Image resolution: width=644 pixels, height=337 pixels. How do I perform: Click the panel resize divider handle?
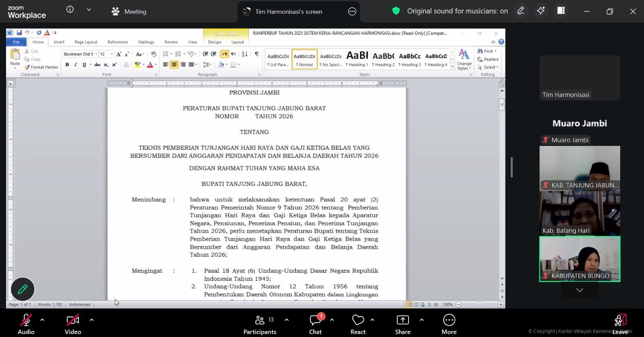point(512,167)
